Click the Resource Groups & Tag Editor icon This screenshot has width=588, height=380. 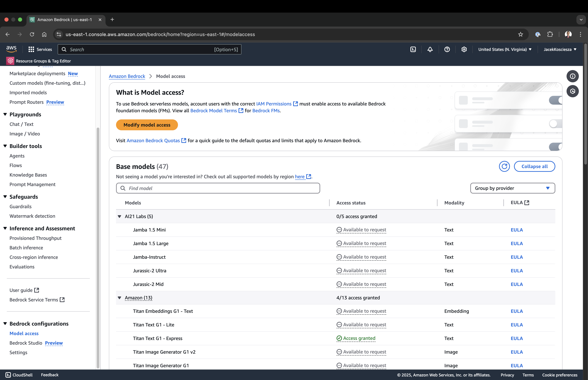pyautogui.click(x=10, y=61)
